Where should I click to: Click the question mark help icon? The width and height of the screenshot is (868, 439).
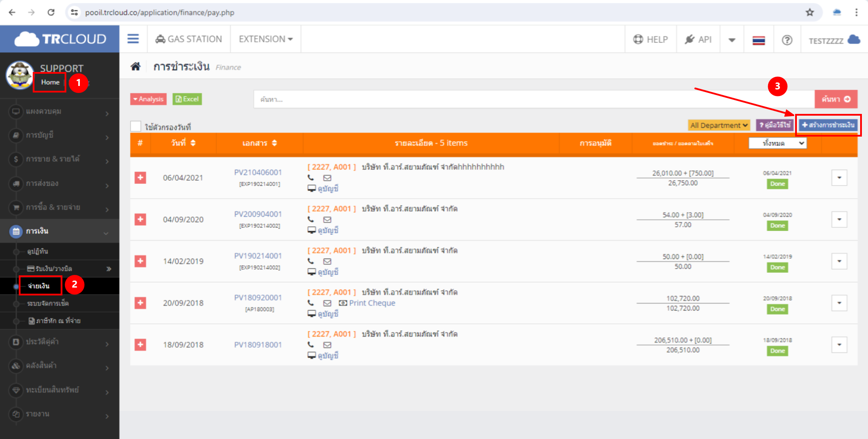[x=787, y=40]
